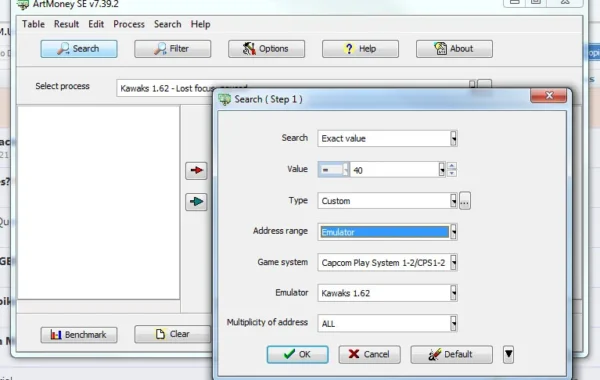Image resolution: width=600 pixels, height=380 pixels.
Task: Click the red arrow transfer button
Action: pyautogui.click(x=196, y=170)
